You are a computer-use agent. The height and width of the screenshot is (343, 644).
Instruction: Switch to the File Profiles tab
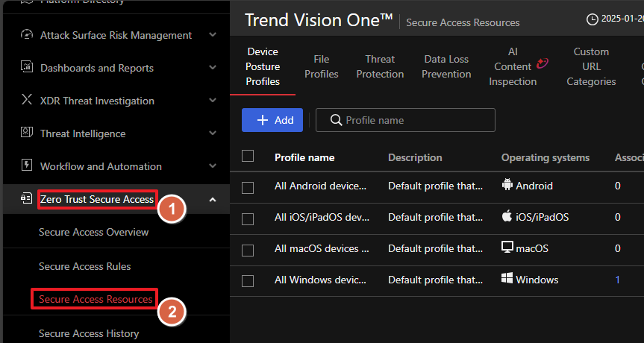tap(321, 66)
